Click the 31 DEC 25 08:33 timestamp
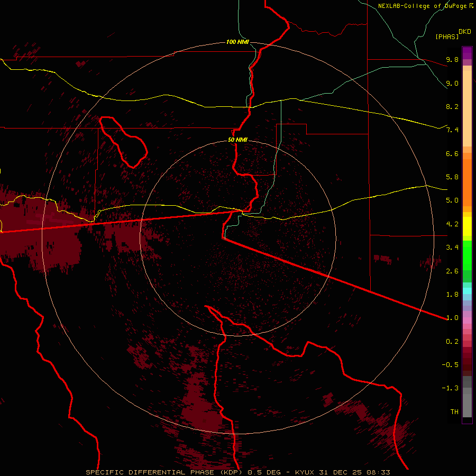 354,472
